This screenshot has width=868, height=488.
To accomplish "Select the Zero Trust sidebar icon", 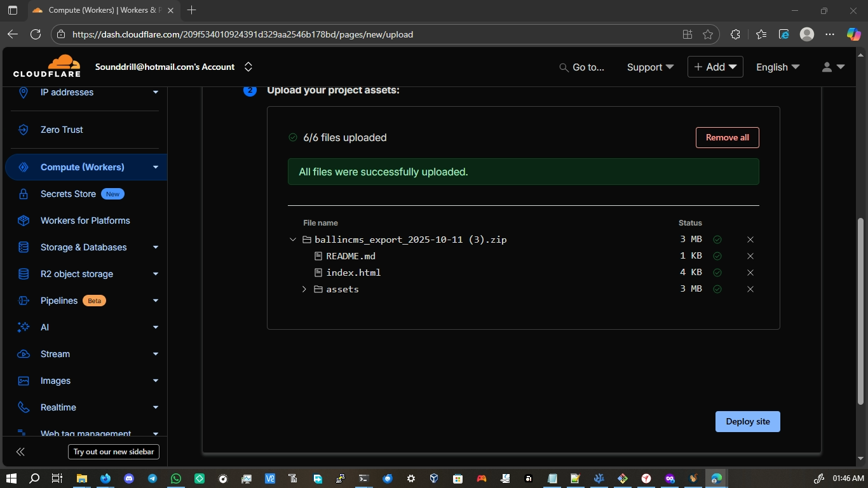I will (23, 130).
